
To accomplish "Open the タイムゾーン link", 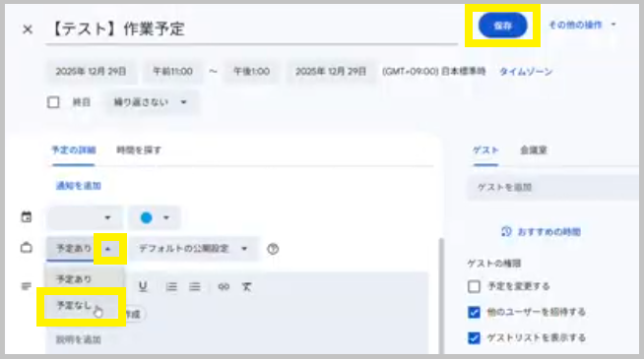I will coord(526,72).
